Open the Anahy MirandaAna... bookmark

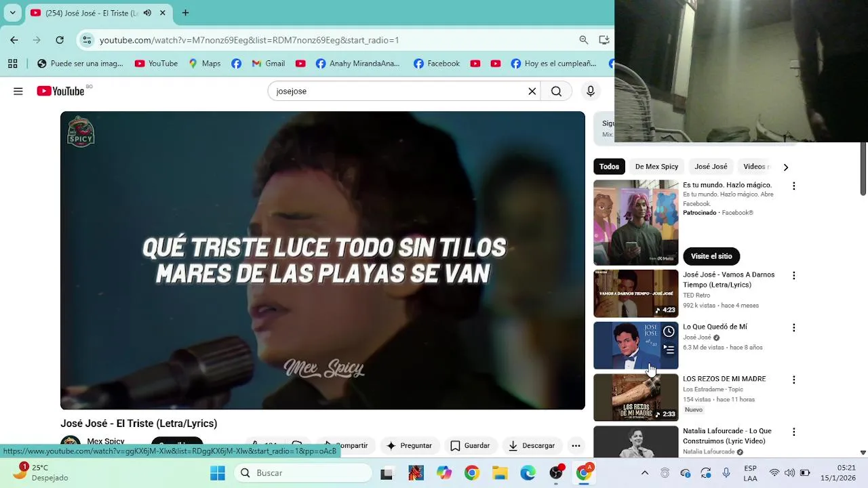(357, 64)
